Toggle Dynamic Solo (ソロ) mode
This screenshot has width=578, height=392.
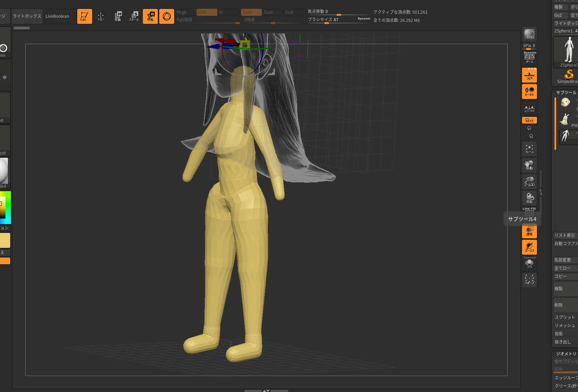(529, 264)
